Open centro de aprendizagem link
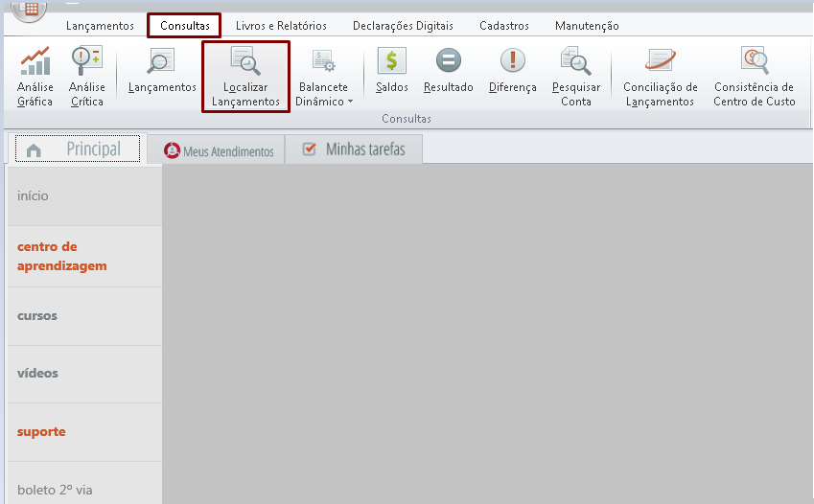 [84, 257]
